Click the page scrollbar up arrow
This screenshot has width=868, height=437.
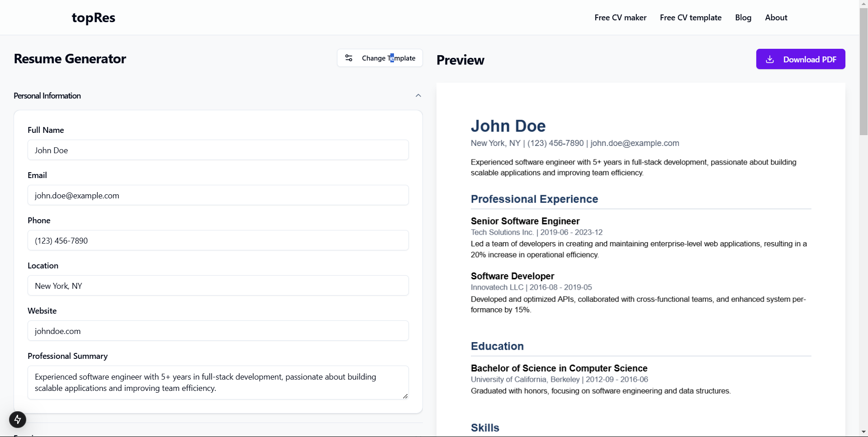863,4
